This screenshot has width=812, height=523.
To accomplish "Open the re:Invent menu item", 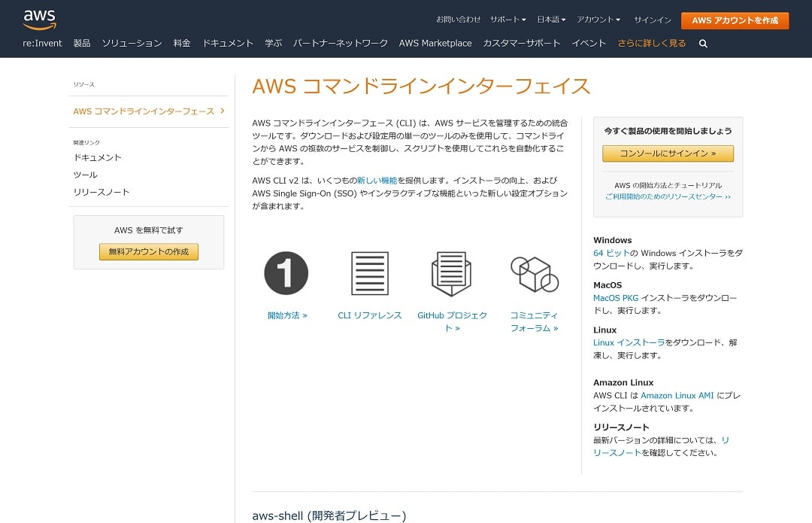I will [42, 44].
